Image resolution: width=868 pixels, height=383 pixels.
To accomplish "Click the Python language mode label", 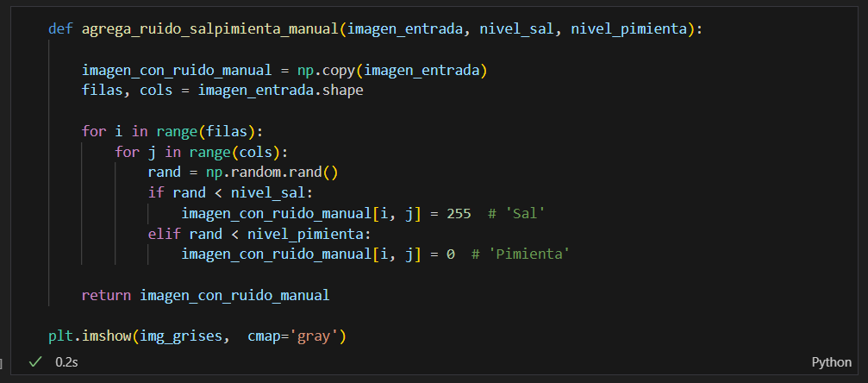I will (x=831, y=363).
